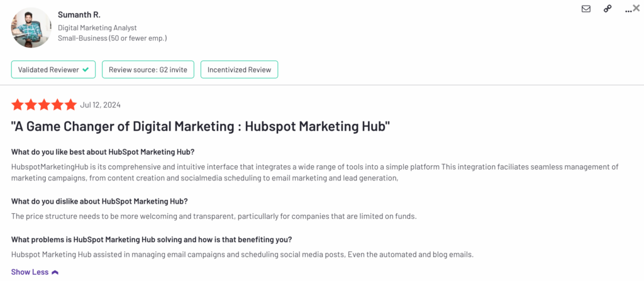Click the reviewer name Sumanth R.

point(79,15)
